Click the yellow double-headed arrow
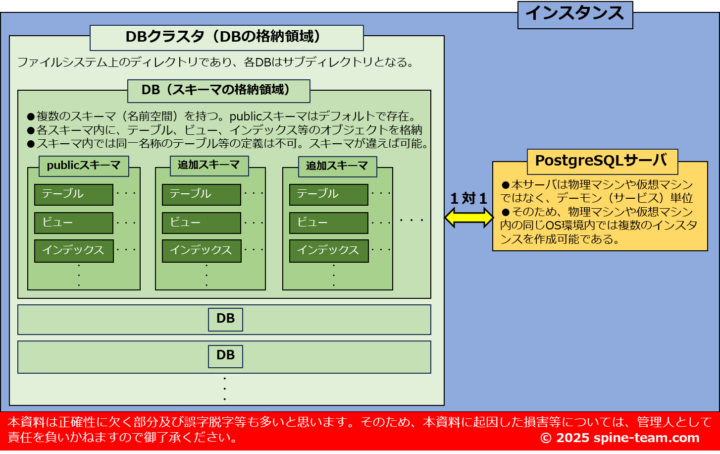This screenshot has height=454, width=720. [469, 217]
